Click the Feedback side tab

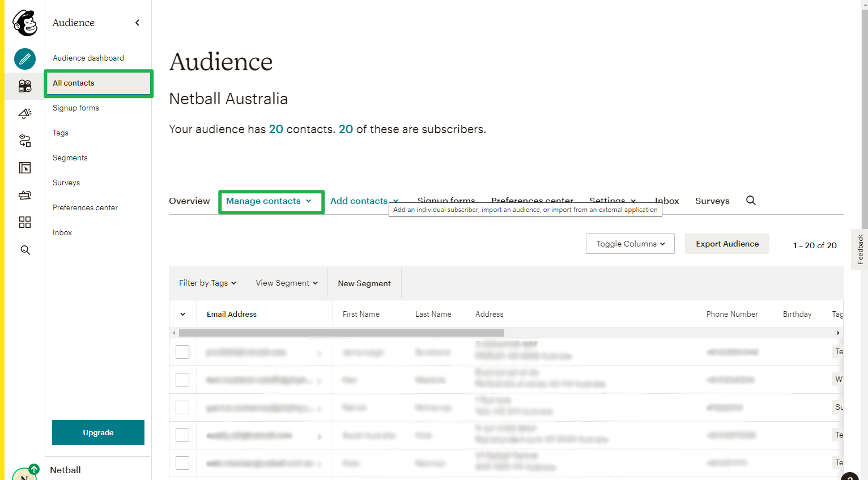pyautogui.click(x=860, y=249)
